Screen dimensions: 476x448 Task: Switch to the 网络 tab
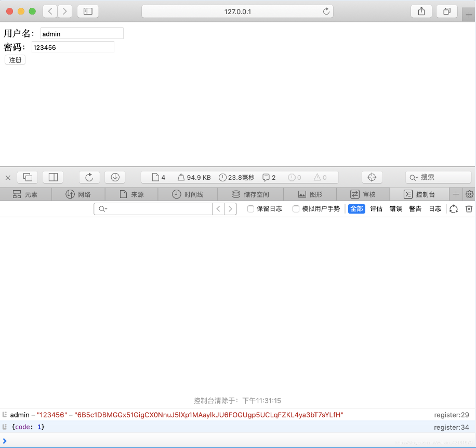(78, 194)
